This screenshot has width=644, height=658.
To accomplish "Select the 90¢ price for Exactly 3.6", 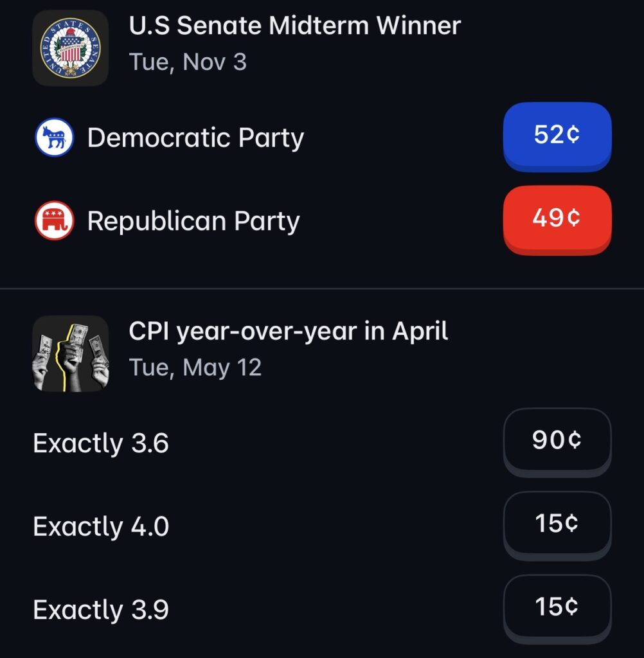I will 557,441.
